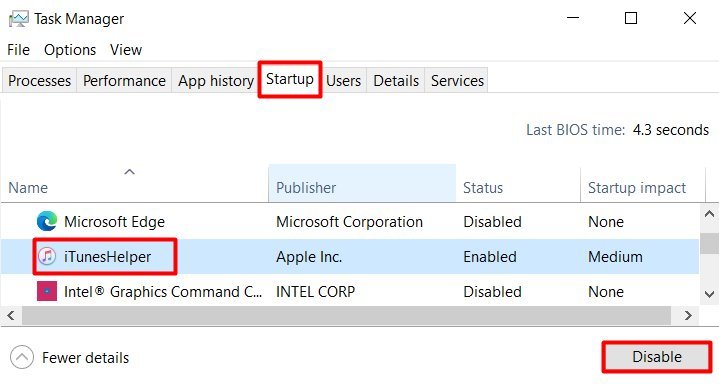Click the iTunesHelper music note icon
This screenshot has height=384, width=719.
[x=47, y=256]
